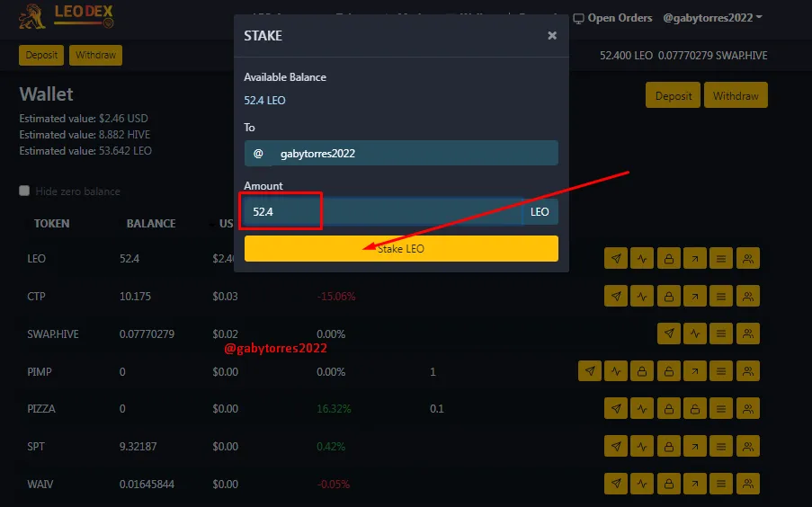Click the diagonal arrow icon in CTP row
This screenshot has height=507, width=812.
[x=695, y=297]
